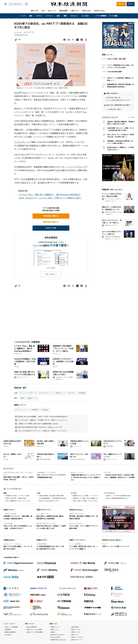The height and width of the screenshot is (644, 138).
Task: Click the share icon below the Ask! NIKKEI box
Action: coord(86,286)
